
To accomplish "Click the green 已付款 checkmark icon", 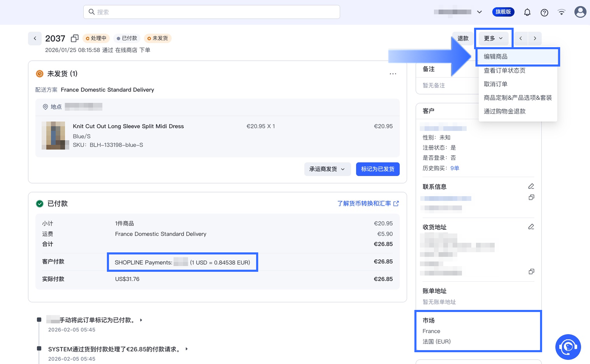I will 40,203.
